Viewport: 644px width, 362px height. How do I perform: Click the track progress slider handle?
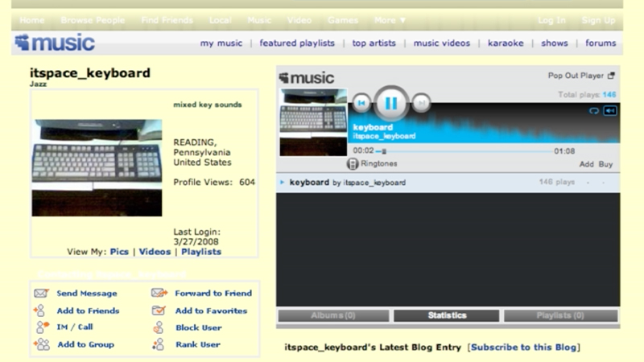pyautogui.click(x=384, y=151)
